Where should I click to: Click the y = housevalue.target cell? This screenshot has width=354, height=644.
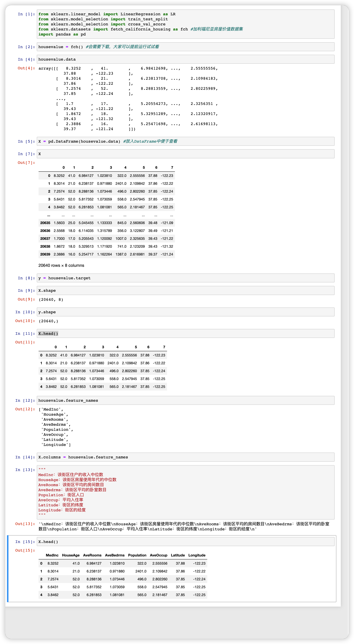(x=185, y=278)
